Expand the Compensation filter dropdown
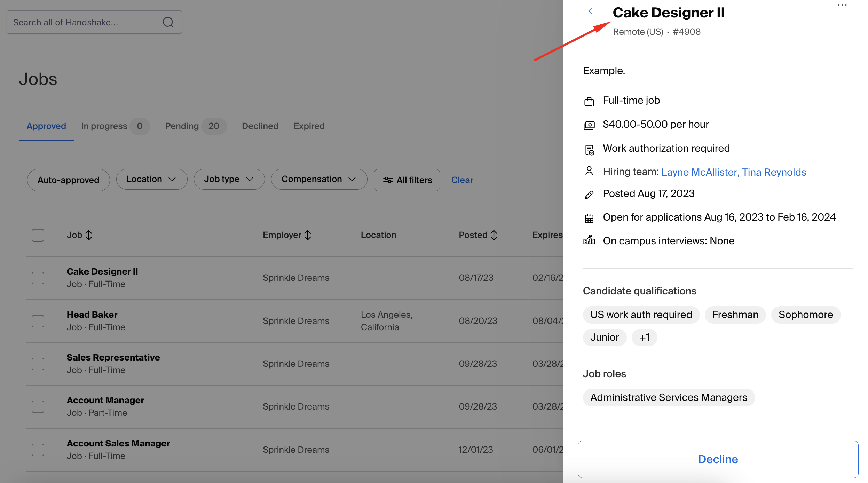 (319, 179)
